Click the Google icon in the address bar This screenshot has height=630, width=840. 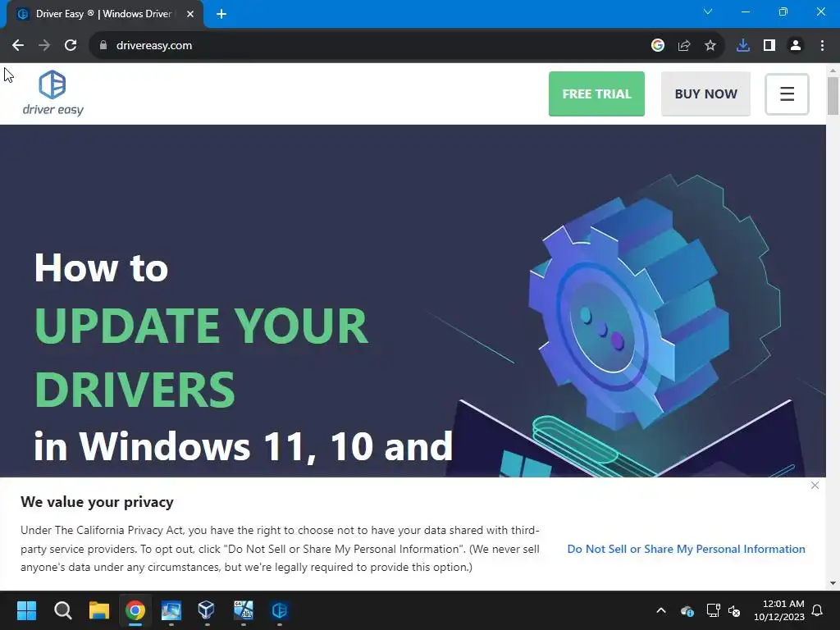[658, 46]
